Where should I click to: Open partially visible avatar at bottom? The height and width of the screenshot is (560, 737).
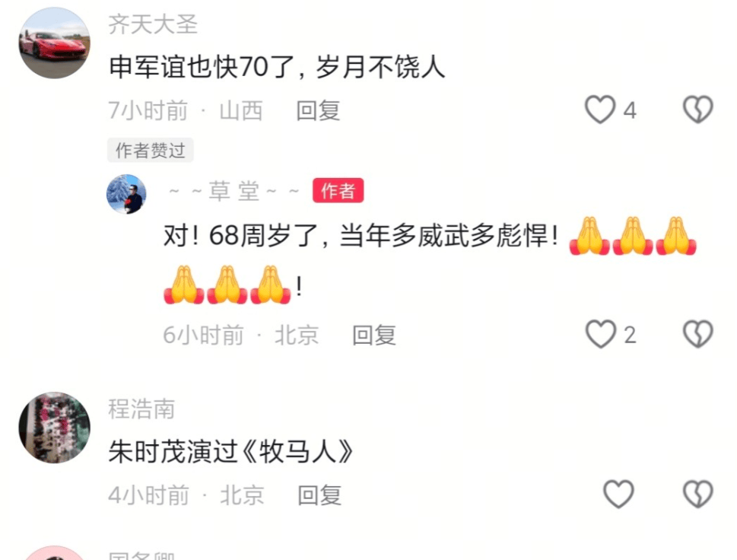(x=55, y=553)
